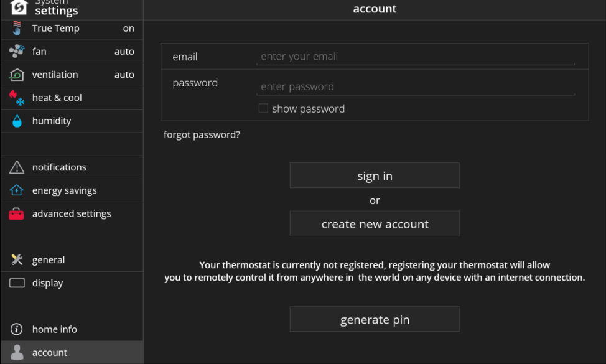Image resolution: width=606 pixels, height=364 pixels.
Task: Enable the show password checkbox
Action: (263, 108)
